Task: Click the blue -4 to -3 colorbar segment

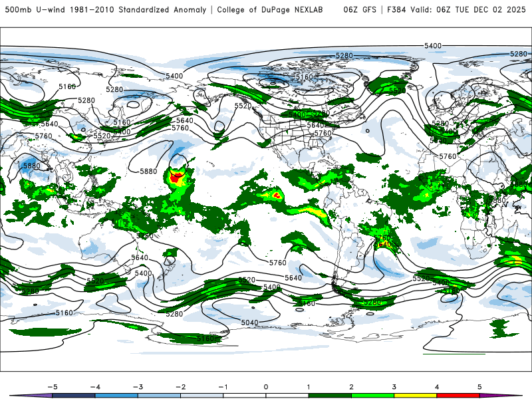Action: 116,396
